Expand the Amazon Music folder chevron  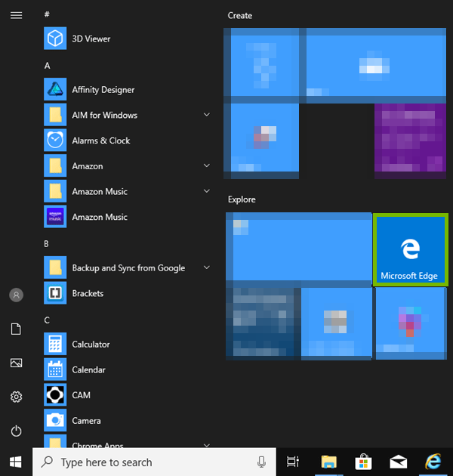coord(207,191)
